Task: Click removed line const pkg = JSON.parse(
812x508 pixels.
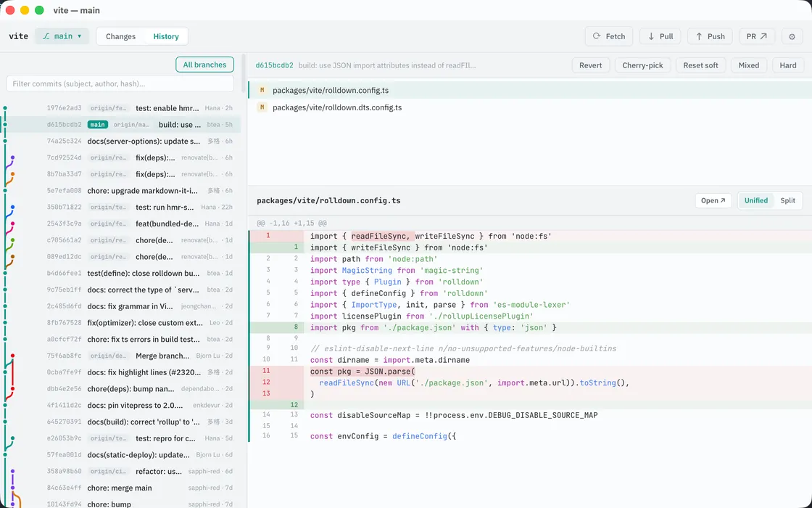Action: 531,371
